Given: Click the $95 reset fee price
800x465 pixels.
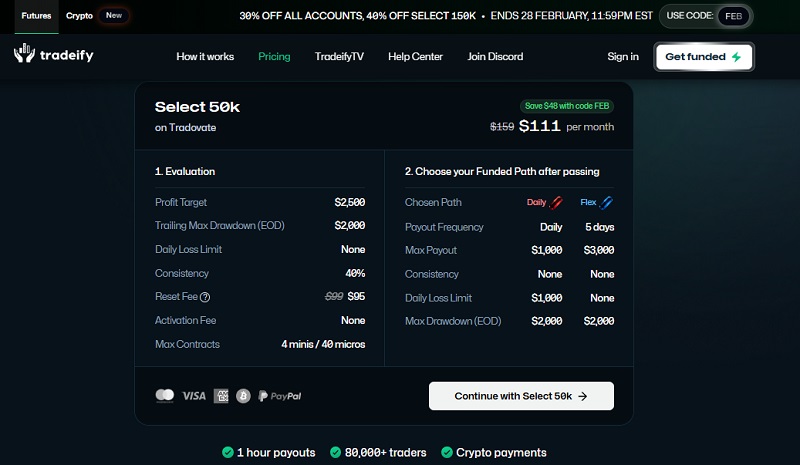Looking at the screenshot, I should click(356, 297).
